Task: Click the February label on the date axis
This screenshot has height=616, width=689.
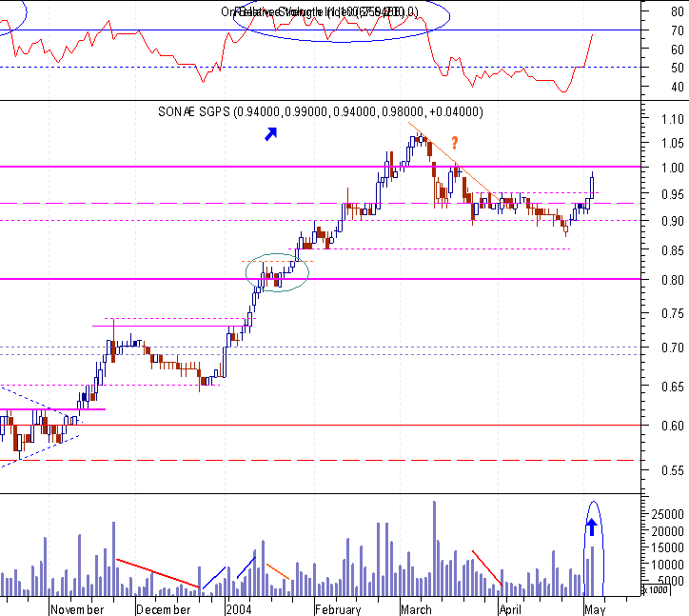Action: [338, 609]
